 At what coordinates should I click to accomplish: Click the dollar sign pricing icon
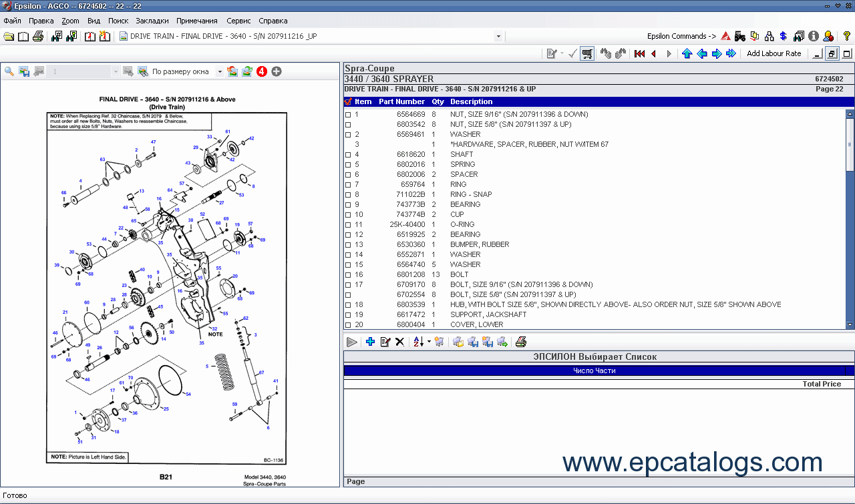[783, 35]
